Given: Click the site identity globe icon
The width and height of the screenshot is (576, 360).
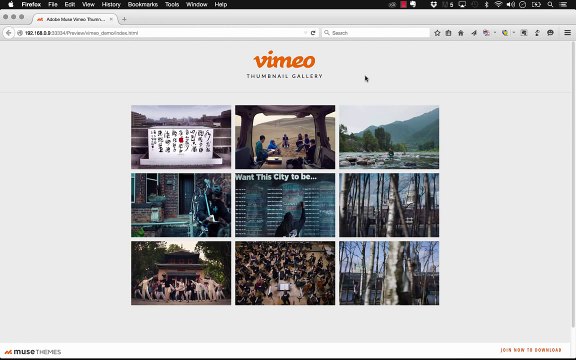Looking at the screenshot, I should pyautogui.click(x=20, y=33).
